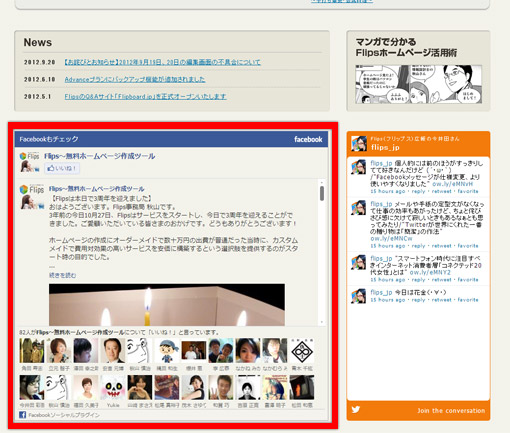Click the Facebook feed scrollbar down arrow
510x433 pixels.
coord(322,322)
